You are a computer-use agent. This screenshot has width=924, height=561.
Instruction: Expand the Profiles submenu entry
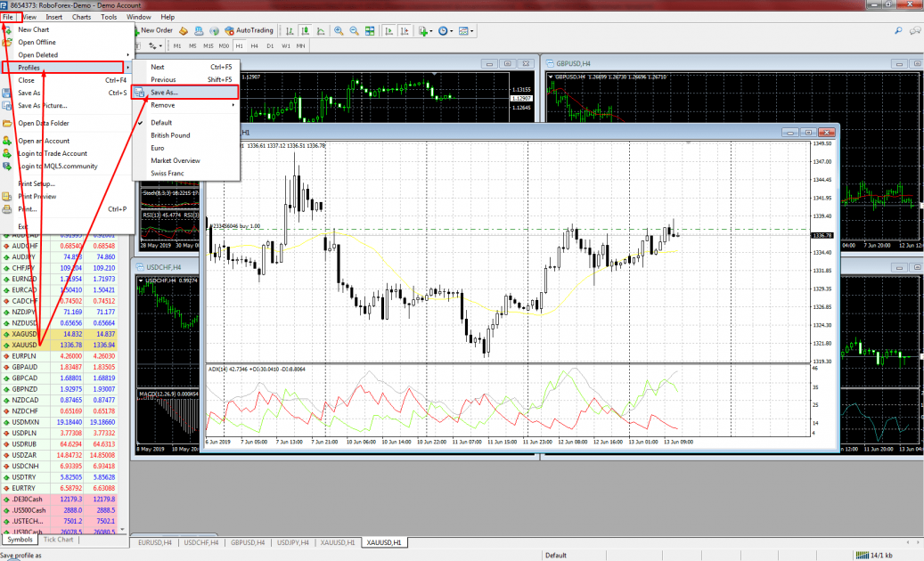(67, 68)
